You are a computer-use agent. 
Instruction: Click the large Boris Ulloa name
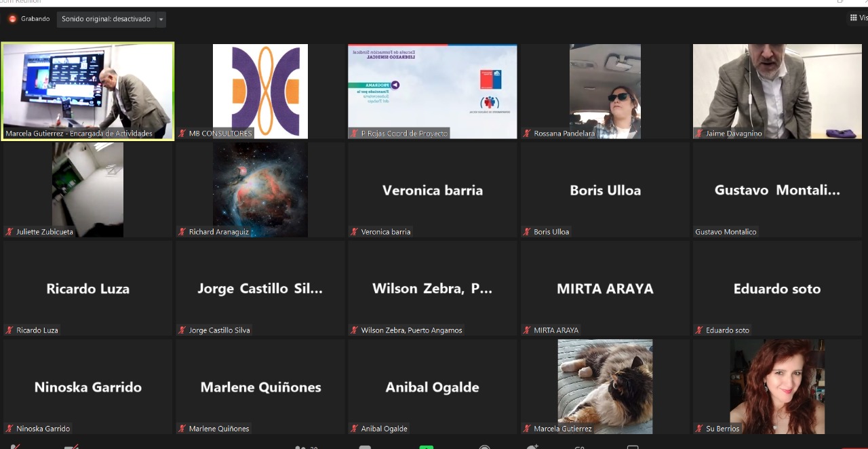coord(606,191)
